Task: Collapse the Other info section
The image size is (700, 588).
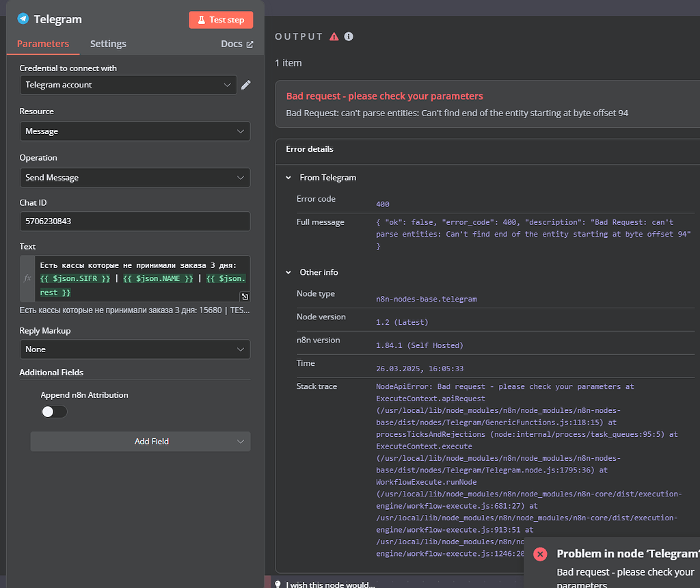Action: click(288, 272)
